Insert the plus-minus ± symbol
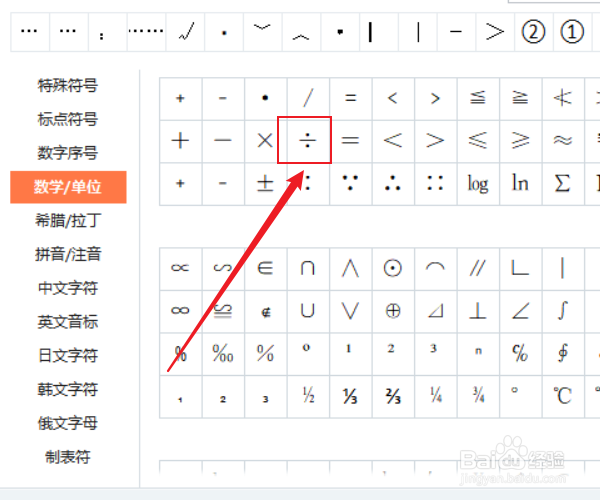 click(x=265, y=184)
